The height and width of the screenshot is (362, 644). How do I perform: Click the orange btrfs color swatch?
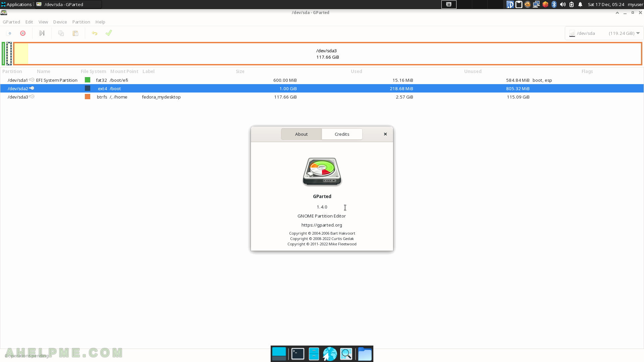point(88,97)
